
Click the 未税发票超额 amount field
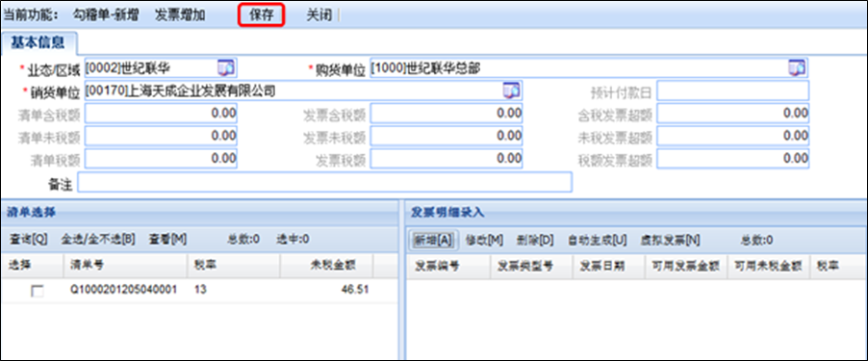point(733,136)
